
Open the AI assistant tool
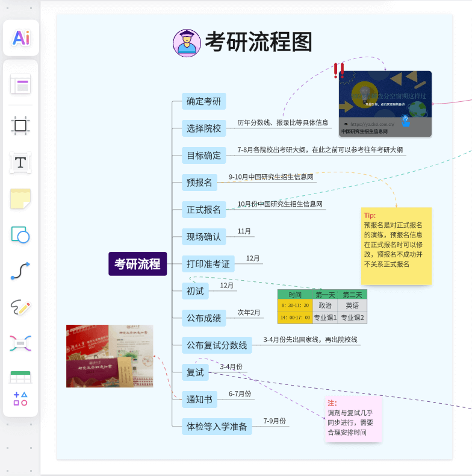click(x=20, y=38)
